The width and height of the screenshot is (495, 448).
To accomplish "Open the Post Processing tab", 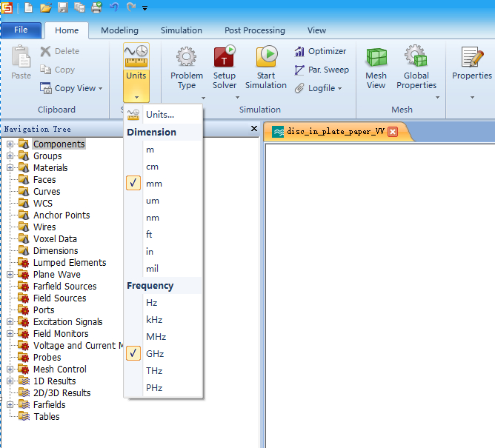I will (x=255, y=30).
